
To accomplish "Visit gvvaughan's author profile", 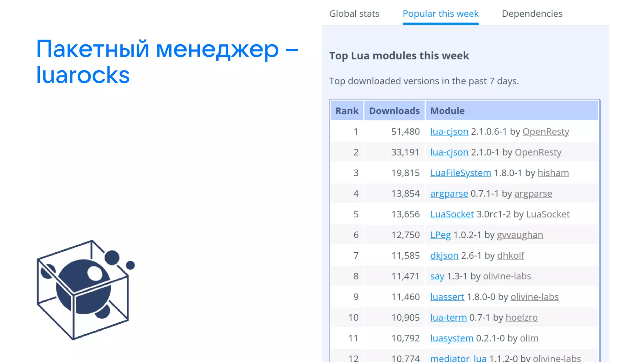I will 519,235.
